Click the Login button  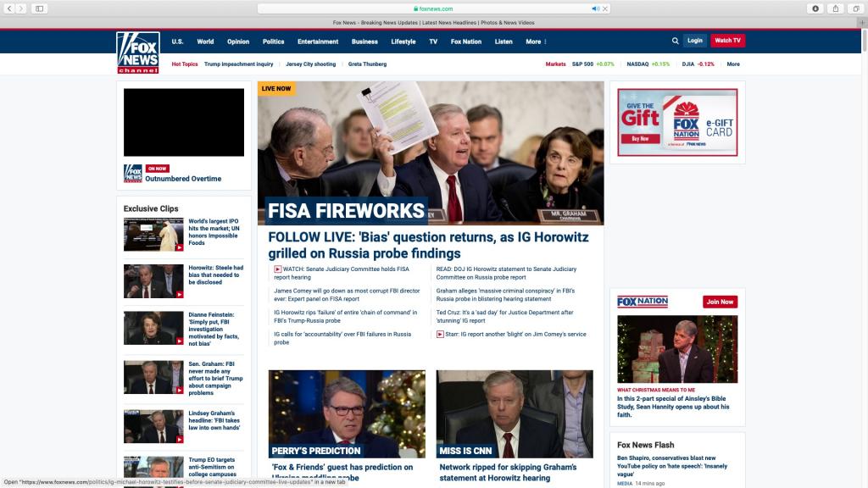[x=695, y=41]
